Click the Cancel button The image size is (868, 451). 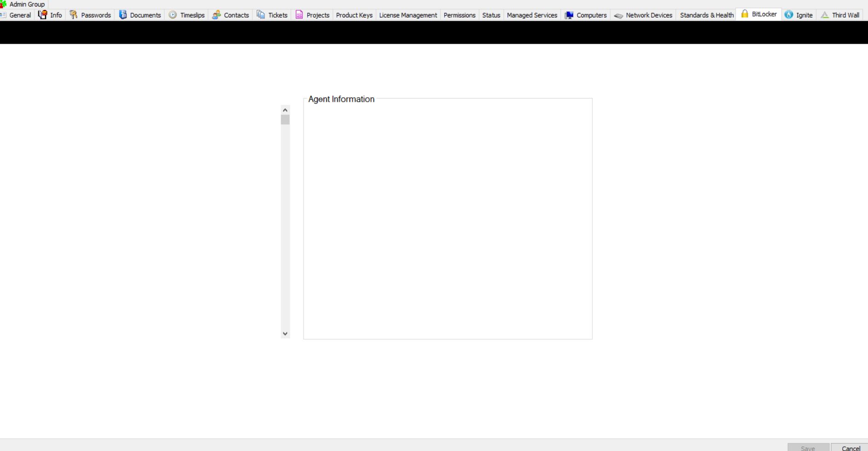pyautogui.click(x=850, y=447)
